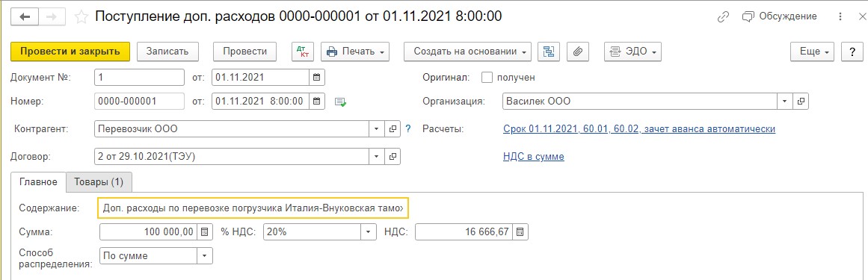Add document to favorites with star icon
The width and height of the screenshot is (868, 280).
[81, 17]
